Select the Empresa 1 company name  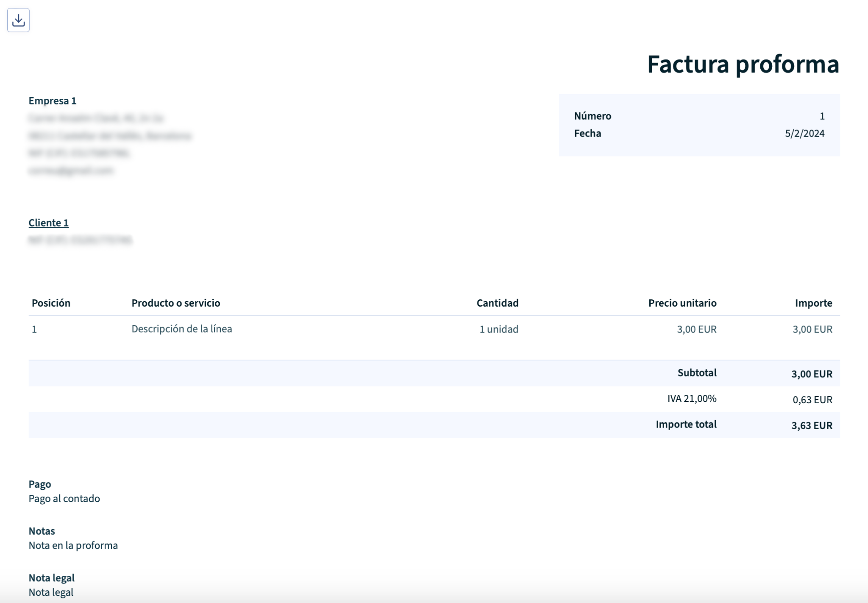tap(52, 100)
